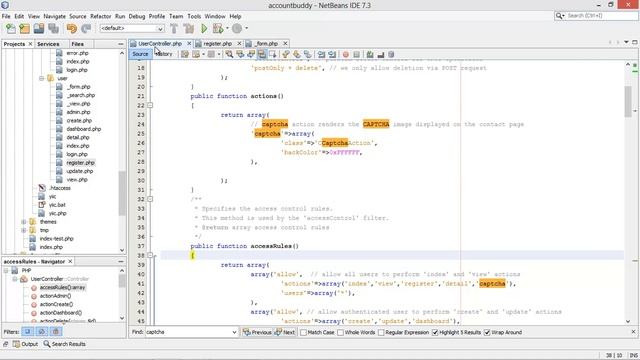
Task: Click the Open Project toolbar icon
Action: click(39, 28)
